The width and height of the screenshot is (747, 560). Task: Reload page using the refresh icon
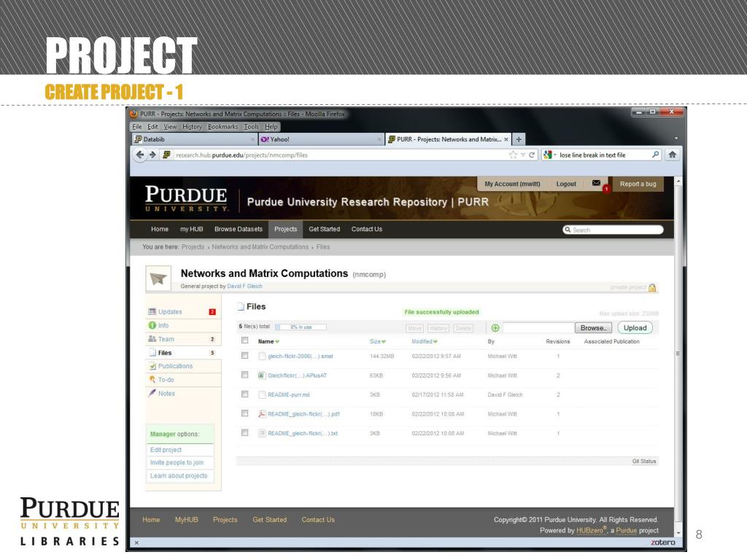(532, 155)
